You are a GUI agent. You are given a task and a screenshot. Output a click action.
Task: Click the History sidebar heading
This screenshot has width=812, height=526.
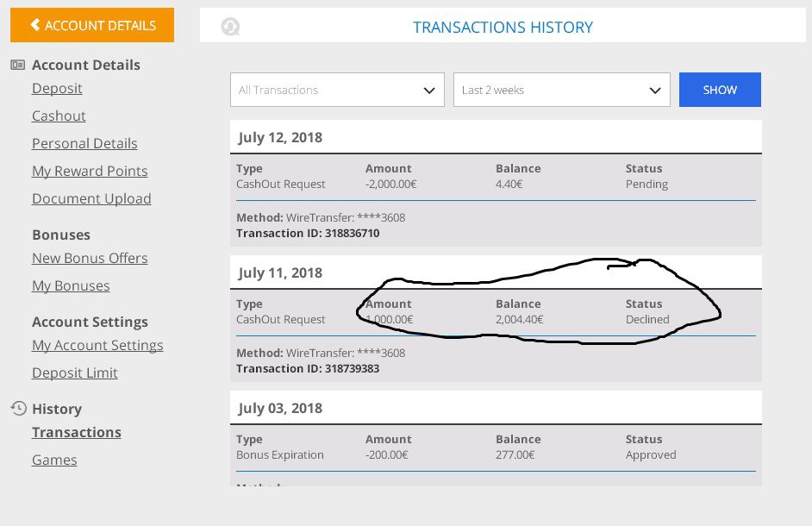tap(57, 409)
